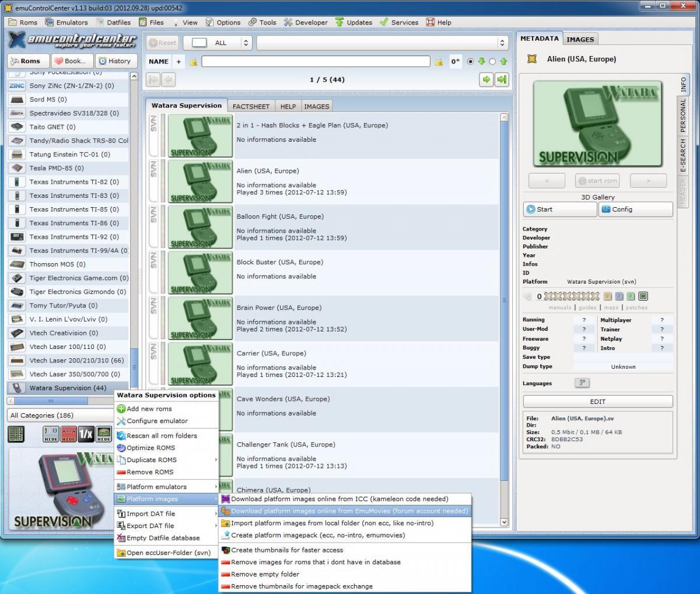
Task: Select the sort descending radio button
Action: (x=470, y=61)
